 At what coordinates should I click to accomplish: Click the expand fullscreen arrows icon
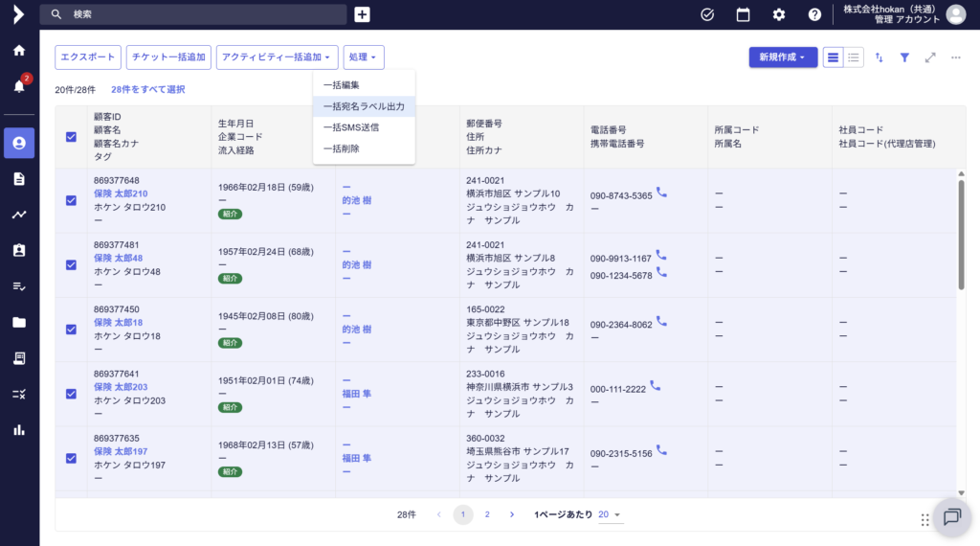coord(930,57)
